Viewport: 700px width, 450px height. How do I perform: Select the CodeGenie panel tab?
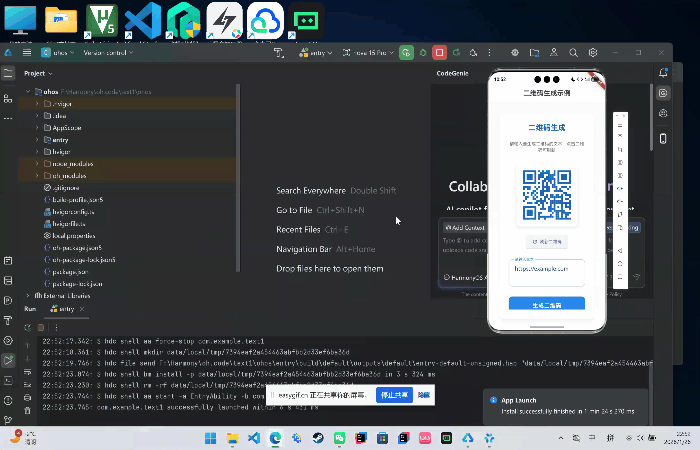[x=452, y=73]
